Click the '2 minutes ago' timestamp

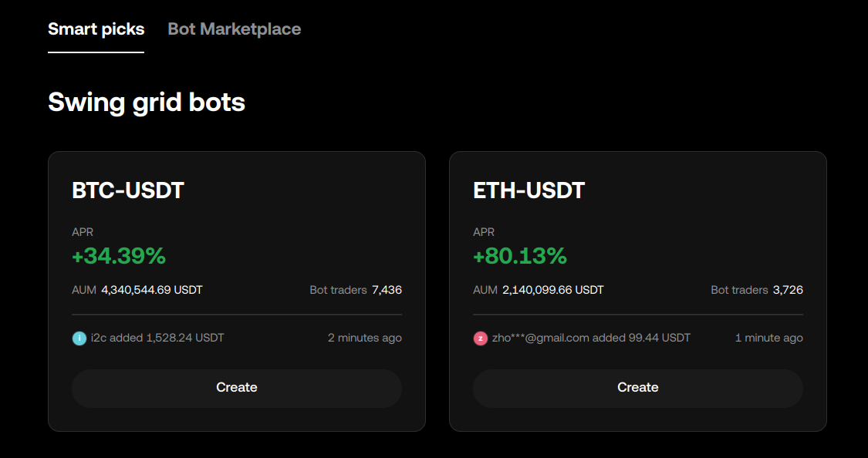point(364,338)
